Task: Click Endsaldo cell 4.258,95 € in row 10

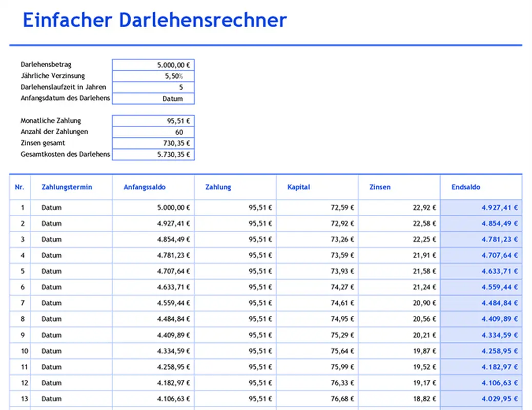Action: tap(481, 351)
